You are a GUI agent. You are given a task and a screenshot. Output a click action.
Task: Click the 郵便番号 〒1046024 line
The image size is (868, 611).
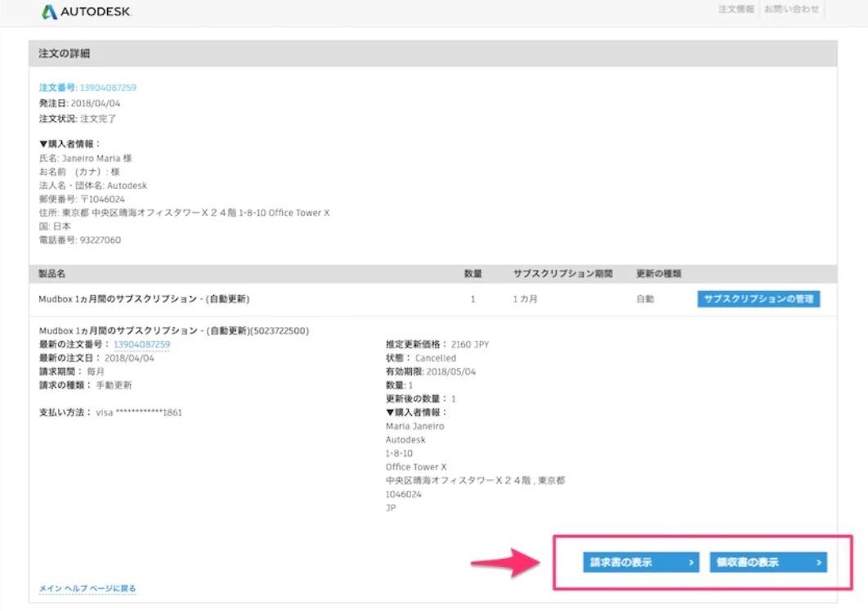tap(82, 200)
